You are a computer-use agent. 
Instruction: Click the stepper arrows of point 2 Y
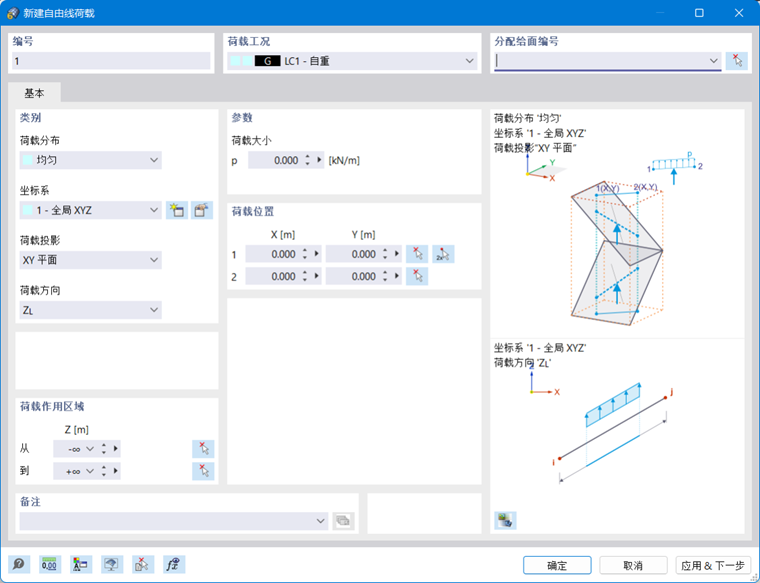[385, 276]
